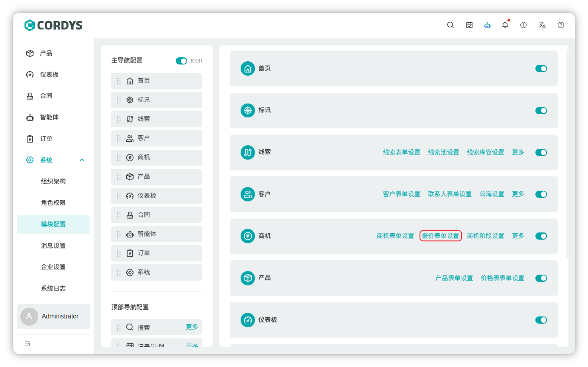Grab the drag handle of 首页 nav item
Viewport: 588px width, 367px height.
click(119, 81)
